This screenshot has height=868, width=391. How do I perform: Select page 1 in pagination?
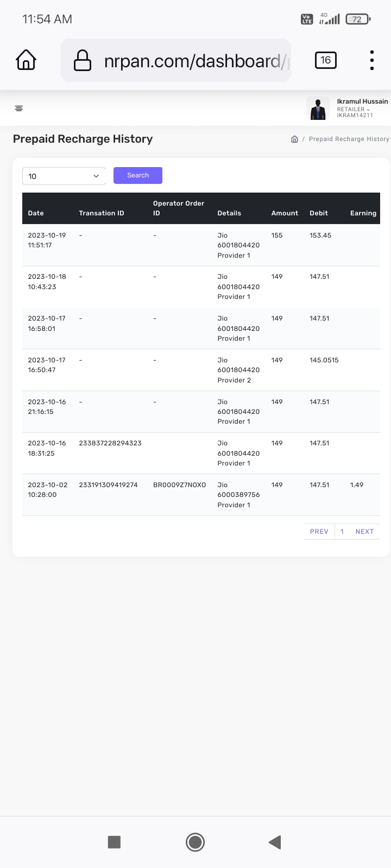pos(342,532)
